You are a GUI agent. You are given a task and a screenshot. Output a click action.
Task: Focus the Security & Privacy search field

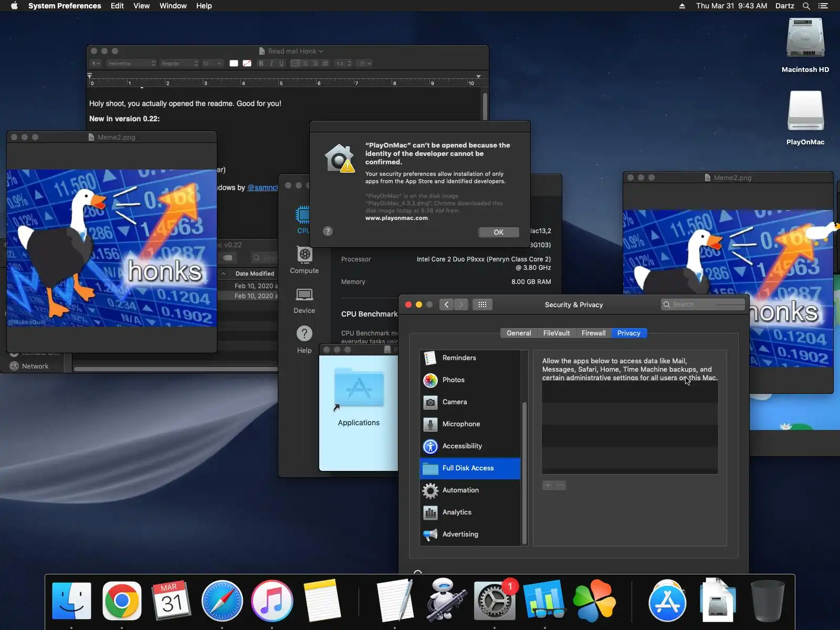[703, 304]
